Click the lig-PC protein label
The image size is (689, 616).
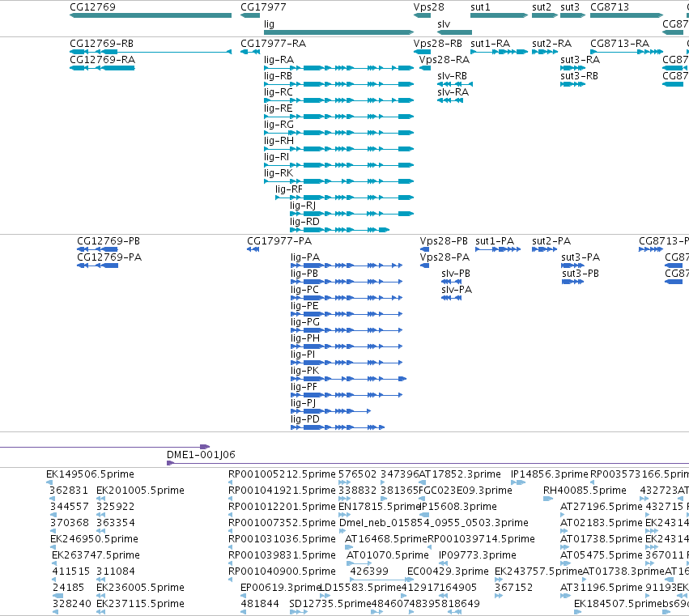[305, 290]
